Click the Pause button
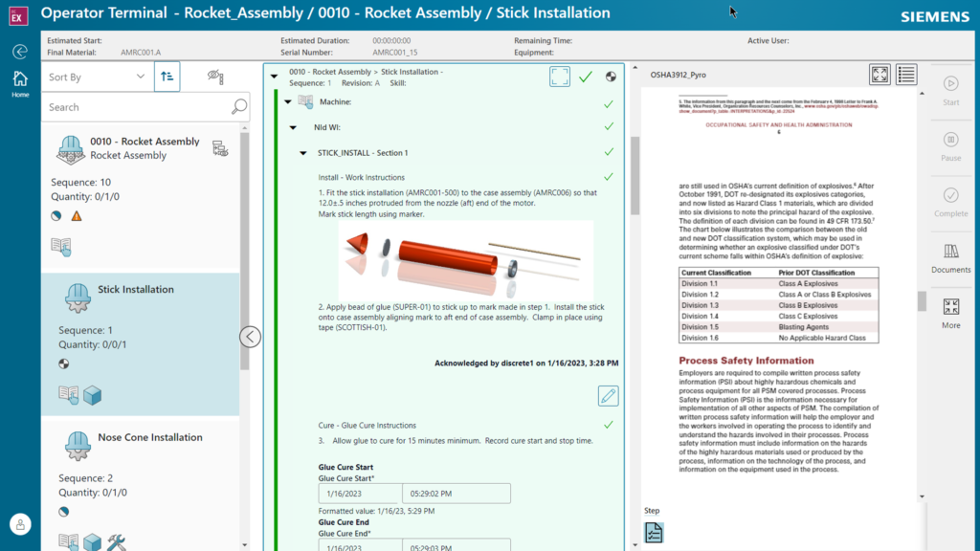Viewport: 980px width, 551px height. coord(950,146)
